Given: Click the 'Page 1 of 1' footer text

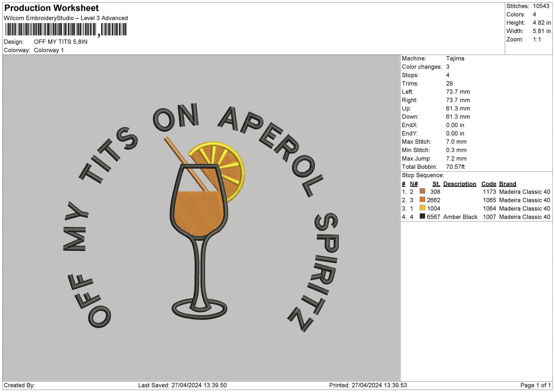Looking at the screenshot, I should [x=536, y=385].
